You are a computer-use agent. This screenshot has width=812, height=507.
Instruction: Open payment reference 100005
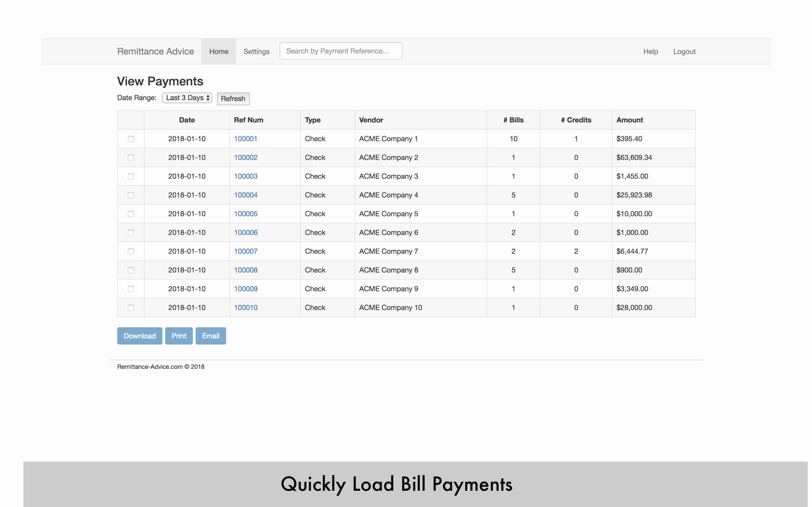246,214
